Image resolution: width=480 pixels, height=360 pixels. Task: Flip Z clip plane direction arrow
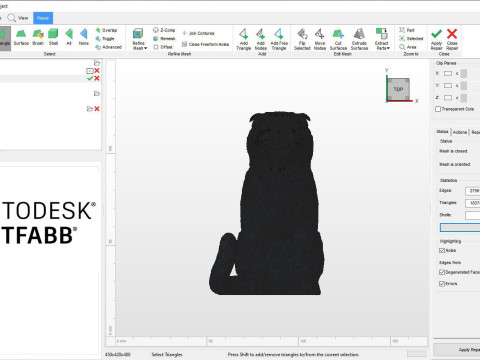457,97
